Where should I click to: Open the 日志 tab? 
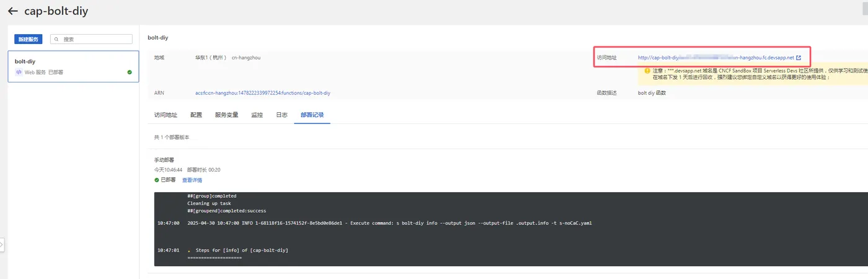(281, 115)
